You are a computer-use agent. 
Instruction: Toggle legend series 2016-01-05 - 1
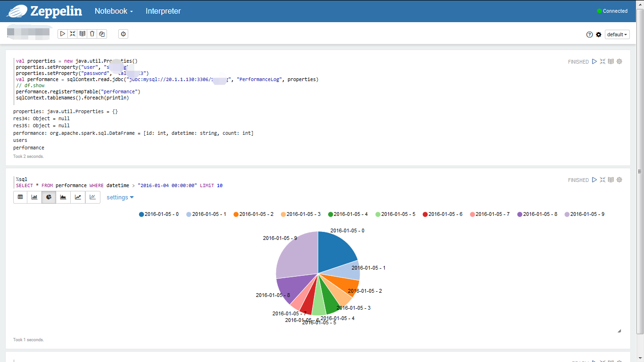(206, 214)
